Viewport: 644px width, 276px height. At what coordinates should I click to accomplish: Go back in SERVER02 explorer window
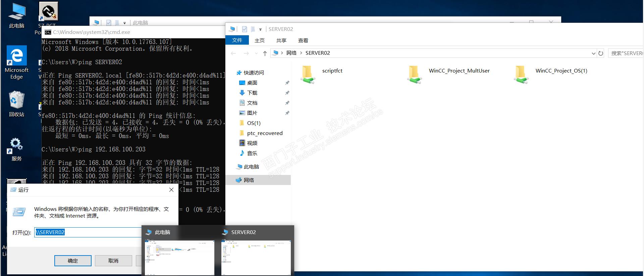click(x=233, y=53)
